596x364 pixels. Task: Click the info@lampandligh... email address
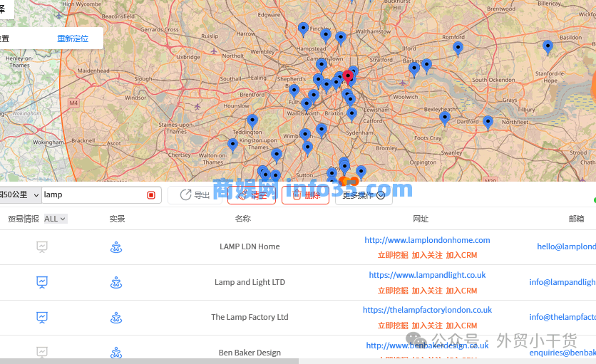562,282
